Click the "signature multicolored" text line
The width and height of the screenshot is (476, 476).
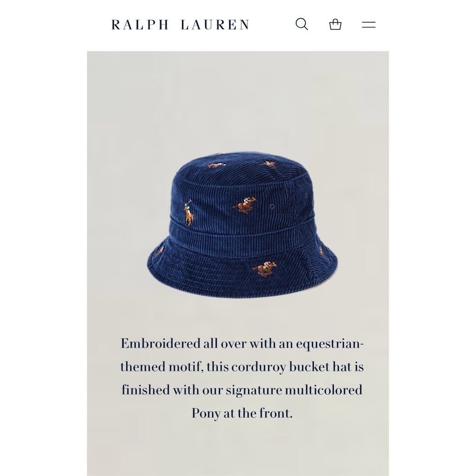point(294,390)
